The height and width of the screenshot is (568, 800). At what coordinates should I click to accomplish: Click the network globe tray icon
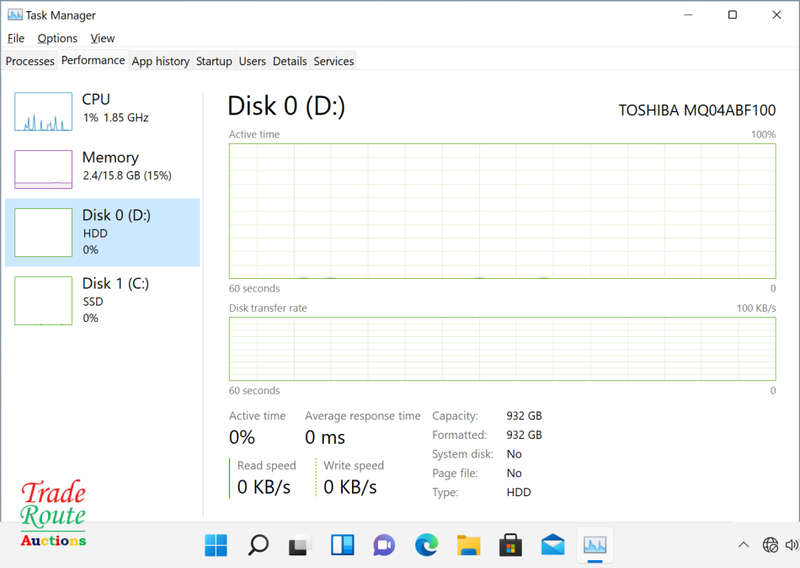770,545
